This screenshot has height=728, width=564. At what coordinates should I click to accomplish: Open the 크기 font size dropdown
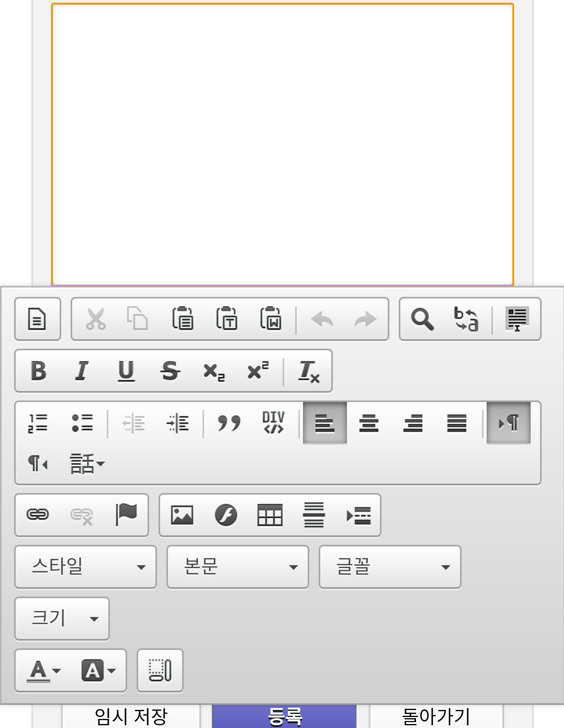coord(62,619)
